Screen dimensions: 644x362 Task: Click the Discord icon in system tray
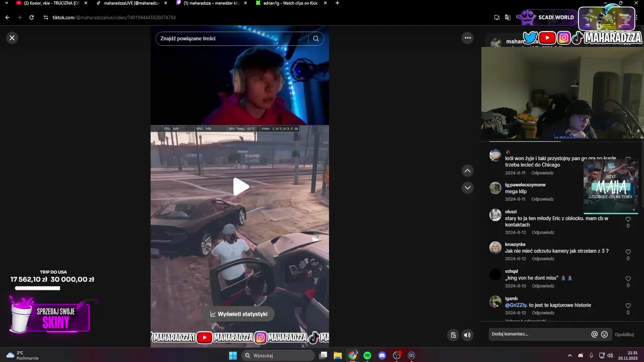[581, 355]
